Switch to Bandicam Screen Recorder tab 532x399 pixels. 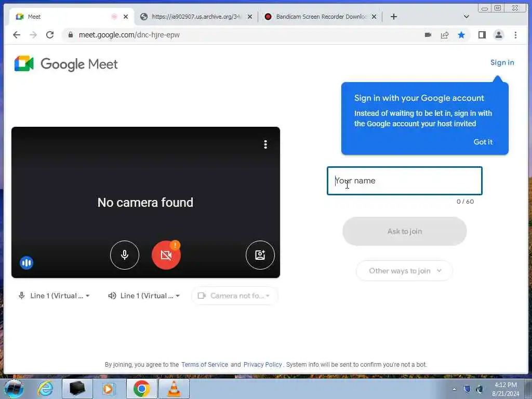pyautogui.click(x=321, y=17)
